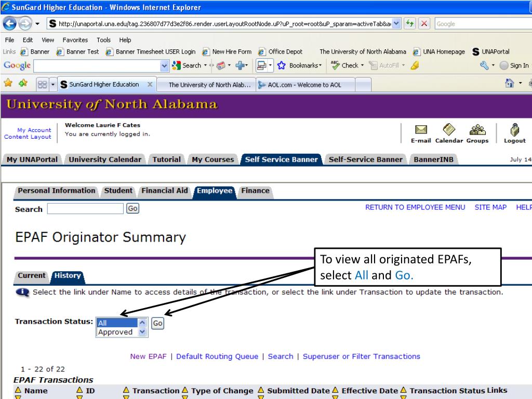Click the Favorites star icon
532x399 pixels.
[8, 83]
